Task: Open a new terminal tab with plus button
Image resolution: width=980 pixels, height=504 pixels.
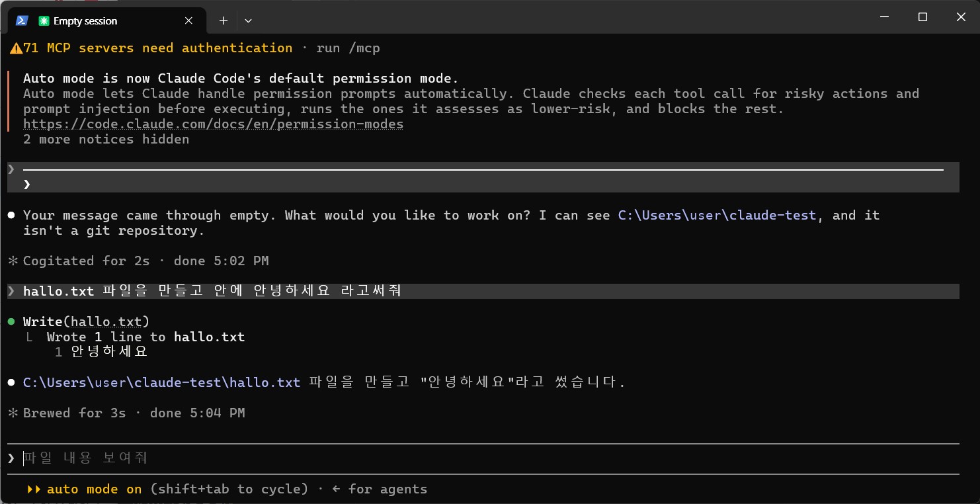Action: pos(224,21)
